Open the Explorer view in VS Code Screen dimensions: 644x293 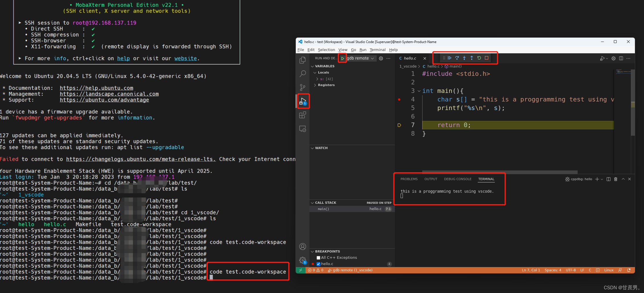tap(302, 60)
